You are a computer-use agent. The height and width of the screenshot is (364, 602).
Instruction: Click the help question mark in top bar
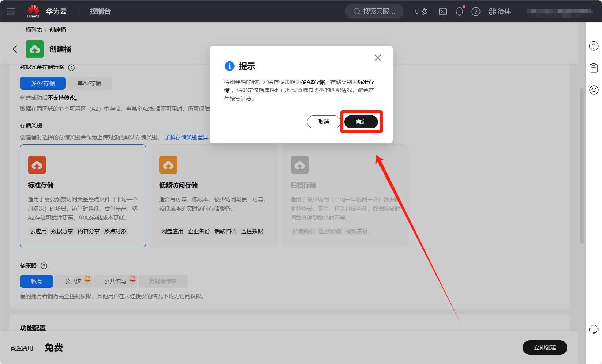[476, 11]
